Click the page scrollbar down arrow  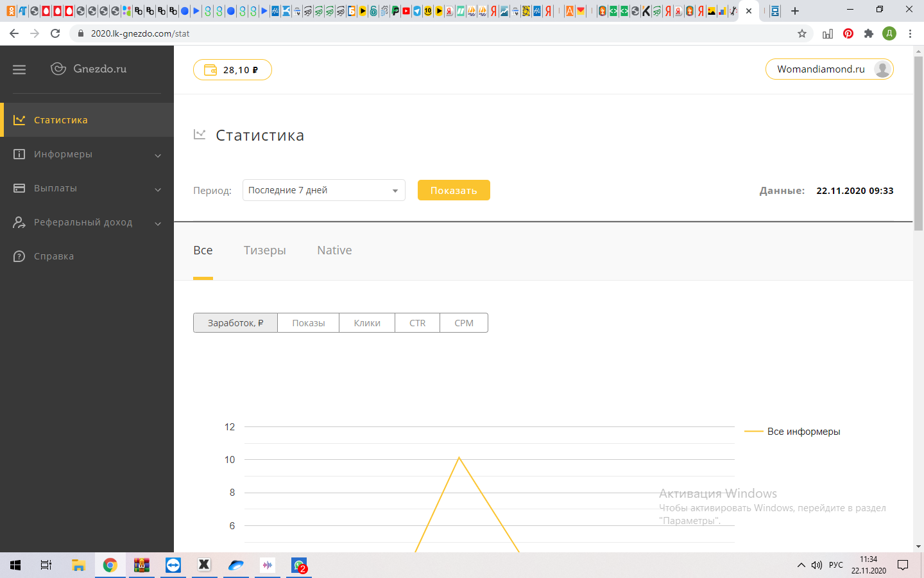[918, 547]
